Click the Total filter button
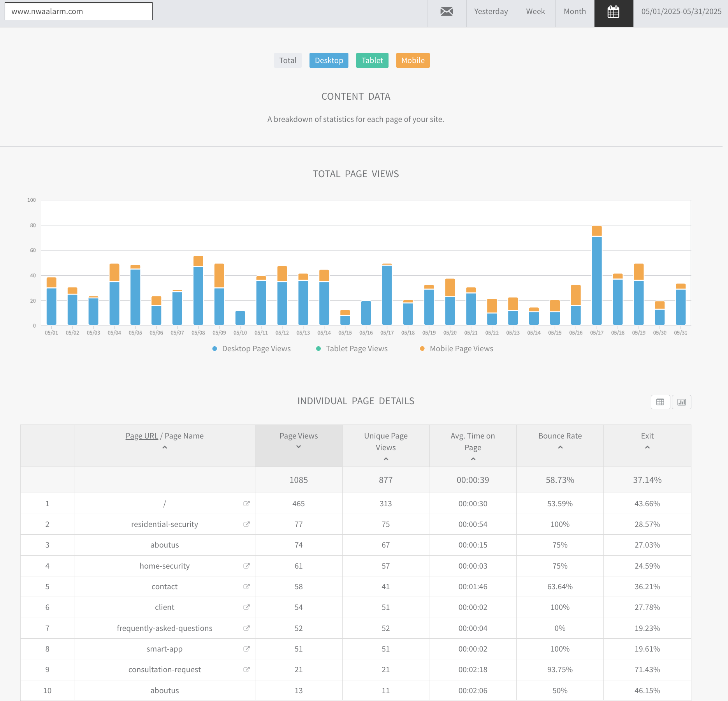 (x=288, y=60)
